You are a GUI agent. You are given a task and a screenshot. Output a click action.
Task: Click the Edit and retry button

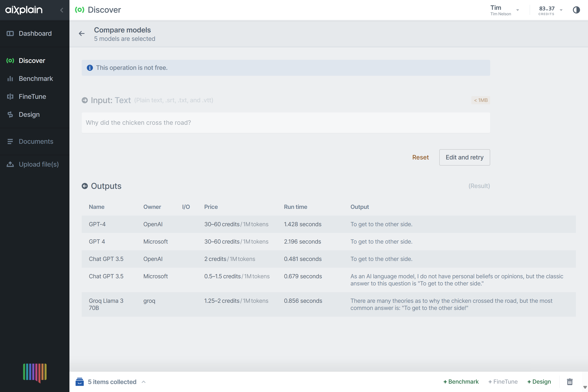point(464,157)
